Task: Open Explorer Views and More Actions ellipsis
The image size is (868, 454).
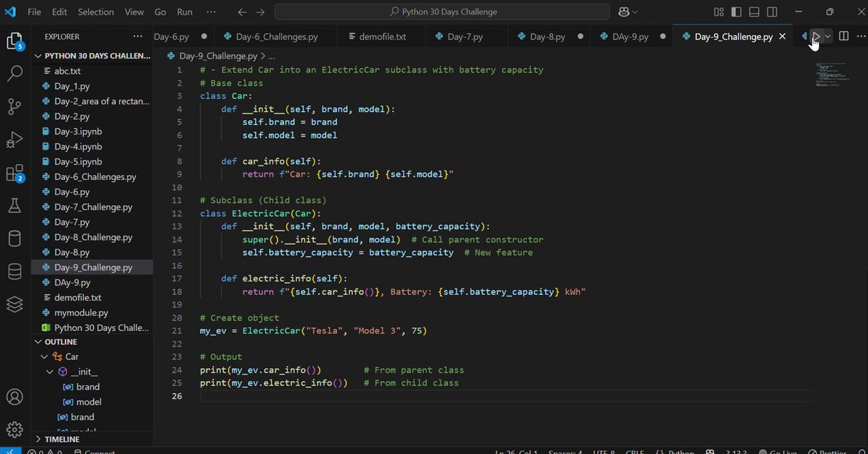Action: point(138,36)
